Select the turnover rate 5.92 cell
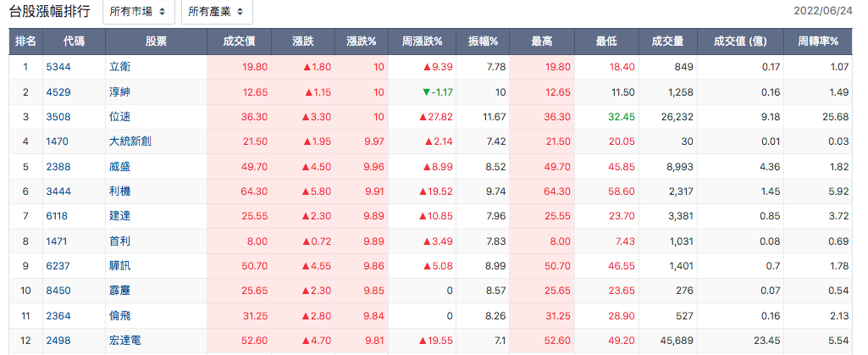This screenshot has height=355, width=868. pos(818,191)
